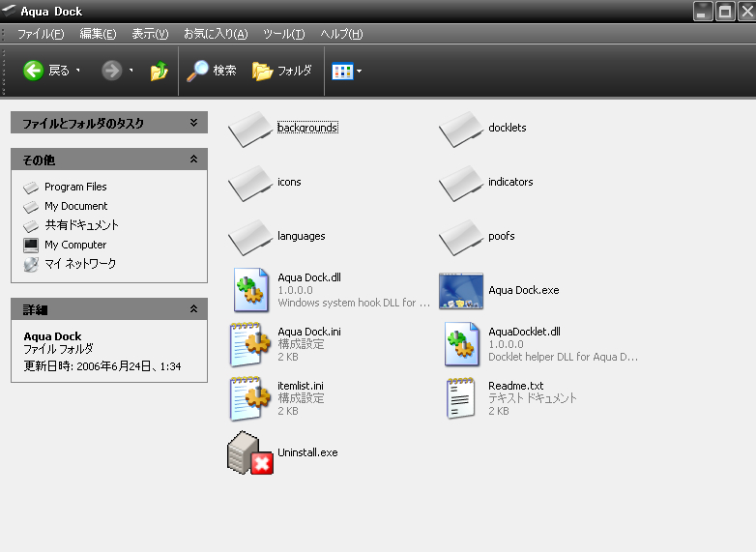Open the My Computer link
756x552 pixels.
[75, 245]
